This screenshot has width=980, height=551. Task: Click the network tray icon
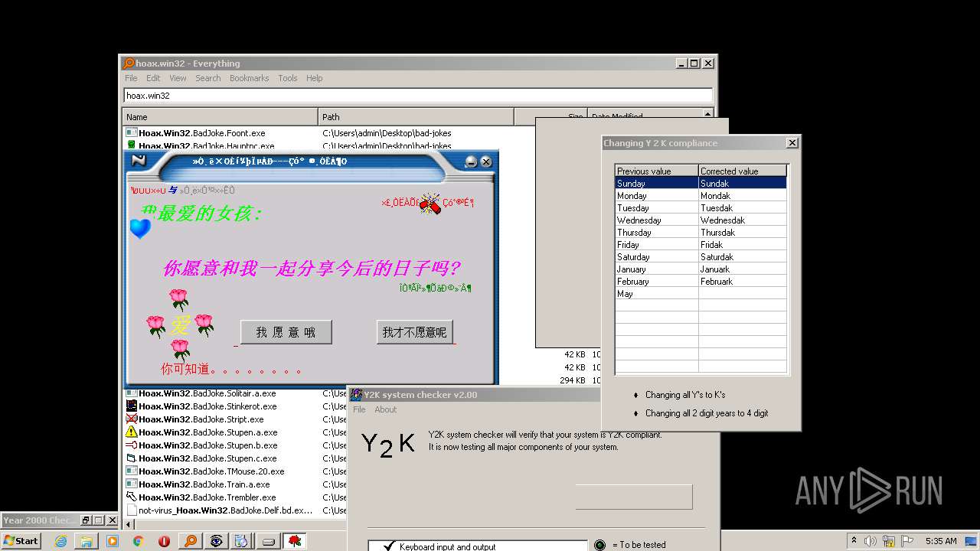[888, 541]
